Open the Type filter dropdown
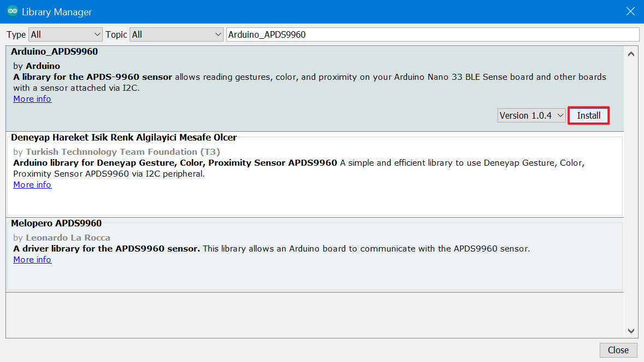Viewport: 644px width, 362px height. point(65,34)
